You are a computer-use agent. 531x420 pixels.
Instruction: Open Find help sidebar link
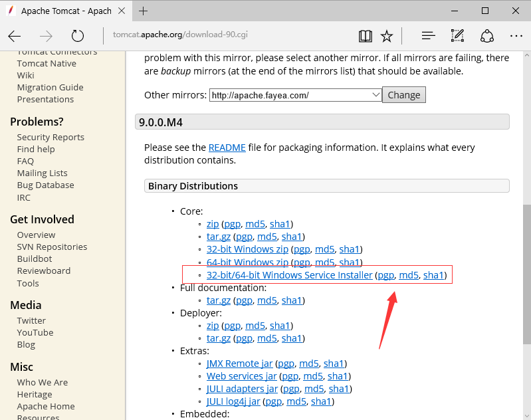[36, 150]
